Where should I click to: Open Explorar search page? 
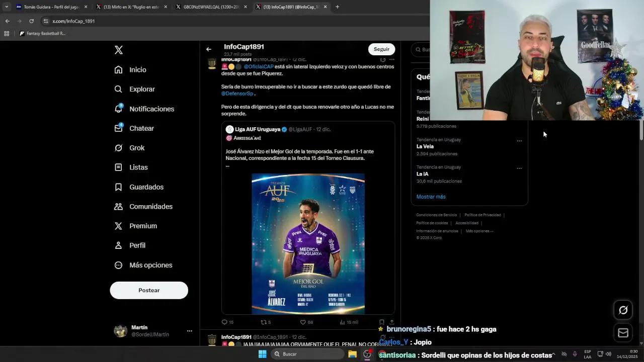click(x=134, y=89)
